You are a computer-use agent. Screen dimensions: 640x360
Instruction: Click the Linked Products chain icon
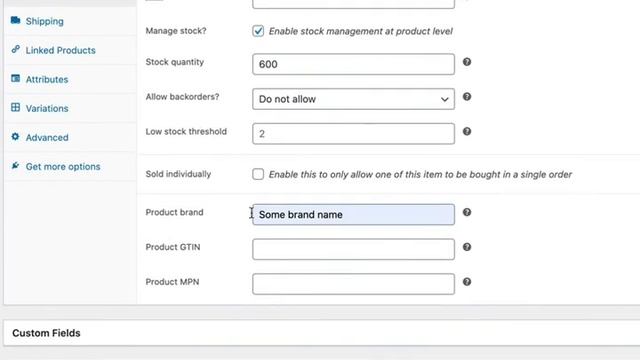point(16,49)
